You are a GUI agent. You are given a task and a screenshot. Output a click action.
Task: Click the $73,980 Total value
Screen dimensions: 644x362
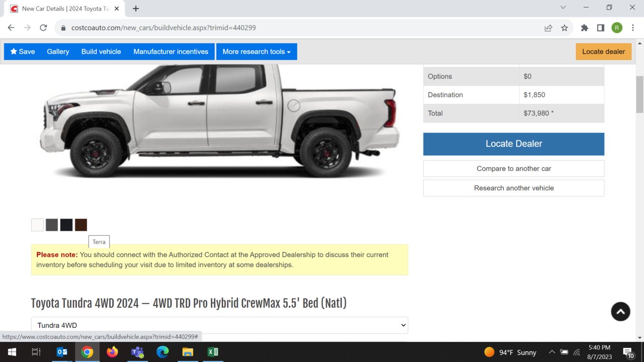click(538, 113)
